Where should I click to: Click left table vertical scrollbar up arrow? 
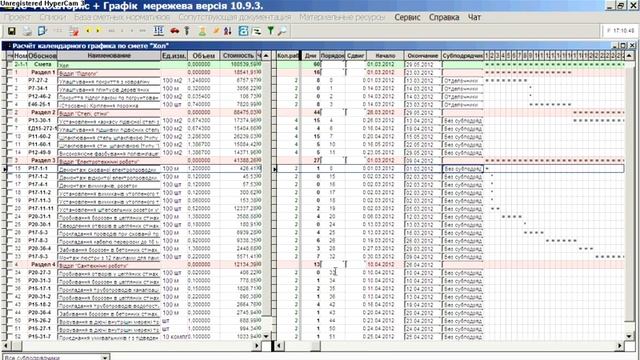click(266, 56)
